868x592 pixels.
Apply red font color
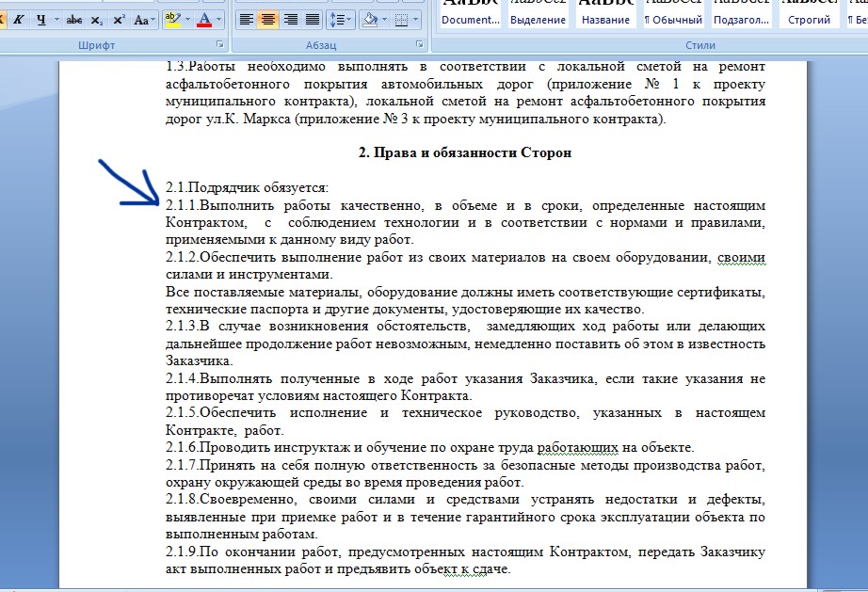coord(204,20)
